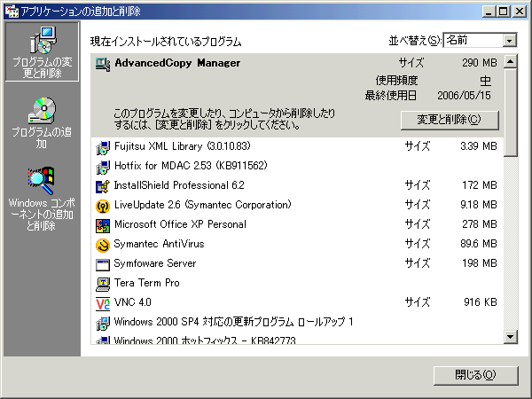Click scrollbar down arrow in program list
Screen dimensions: 532x399
pos(511,337)
